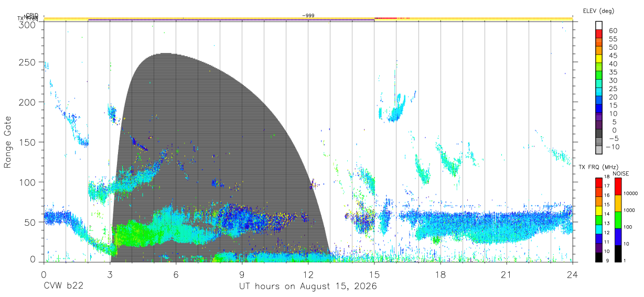The height and width of the screenshot is (297, 644).
Task: Click the white swatch atop the ELEV color bar
Action: 599,26
